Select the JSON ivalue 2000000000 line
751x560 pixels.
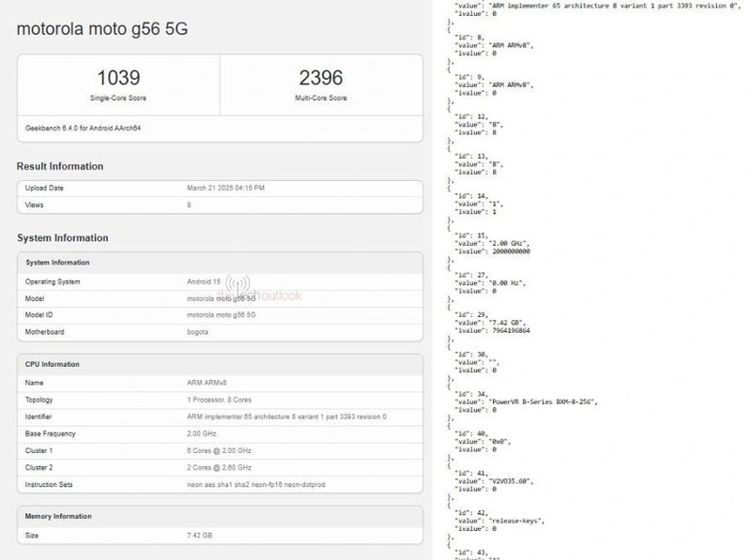(492, 251)
